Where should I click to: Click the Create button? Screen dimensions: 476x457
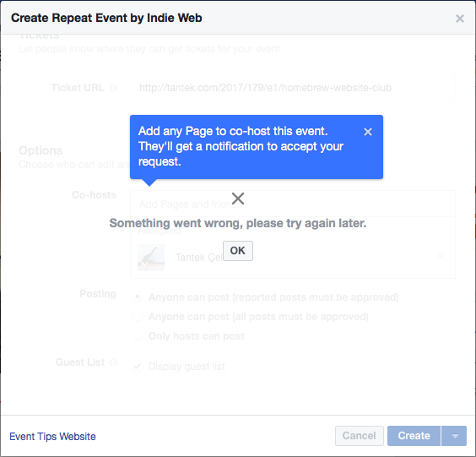pyautogui.click(x=414, y=436)
